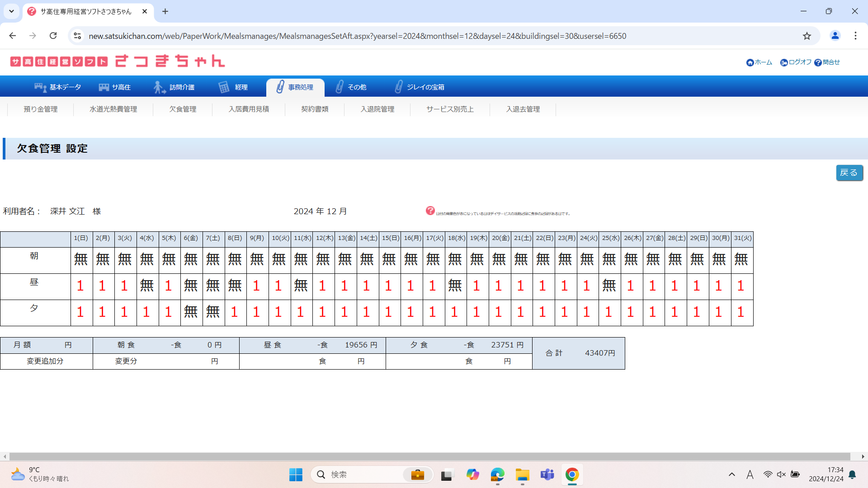868x488 pixels.
Task: Click the red help question mark icon
Action: click(430, 211)
